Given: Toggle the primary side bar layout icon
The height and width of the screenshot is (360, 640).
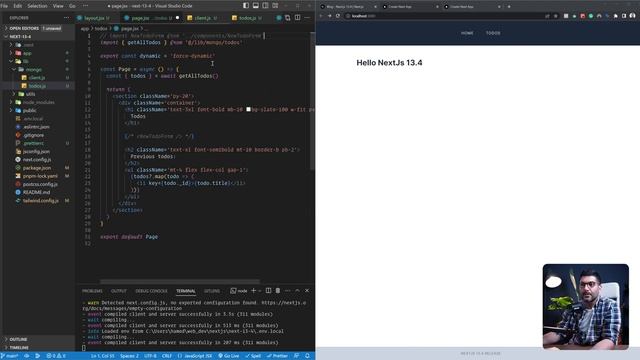Looking at the screenshot, I should point(246,6).
